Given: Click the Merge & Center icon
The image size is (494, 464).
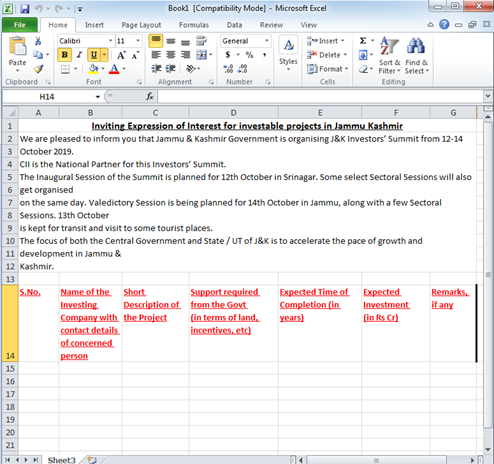Looking at the screenshot, I should (201, 55).
